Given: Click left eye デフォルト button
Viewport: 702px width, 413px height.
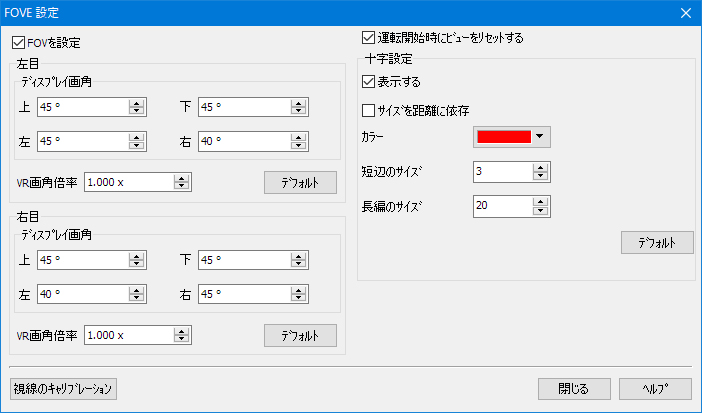Looking at the screenshot, I should point(300,182).
